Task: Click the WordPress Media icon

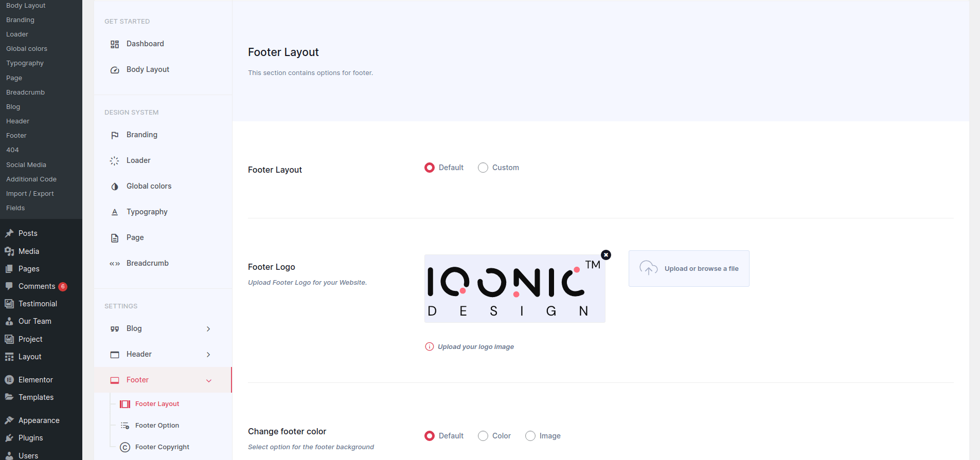Action: point(9,251)
